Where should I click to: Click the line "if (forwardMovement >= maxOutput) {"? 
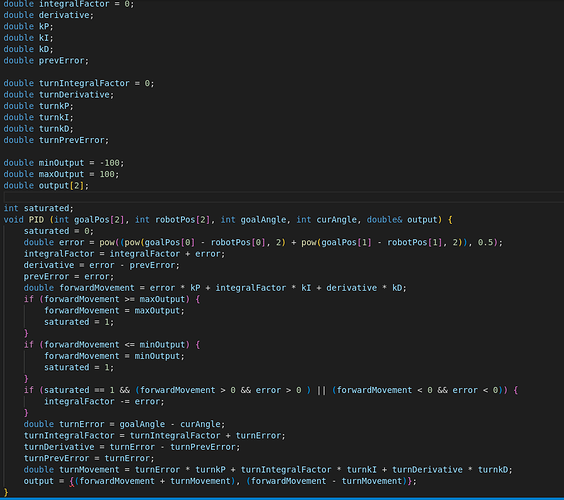[112, 299]
